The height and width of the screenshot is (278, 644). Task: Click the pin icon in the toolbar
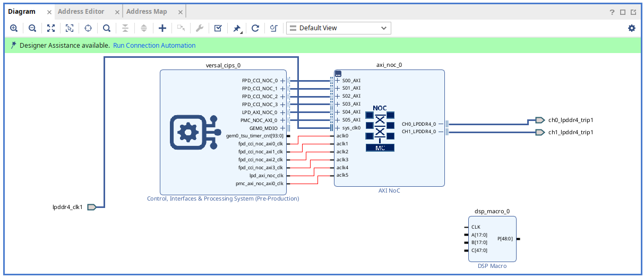(x=237, y=28)
